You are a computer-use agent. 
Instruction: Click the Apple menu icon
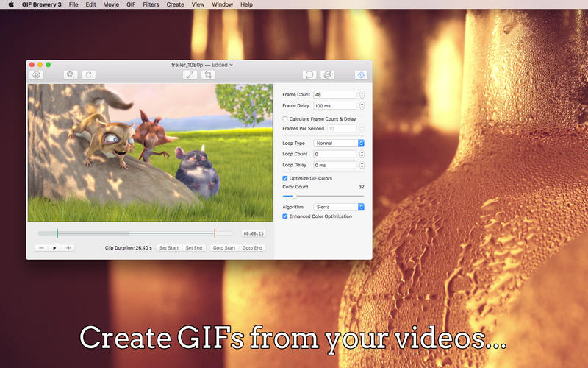click(x=11, y=4)
